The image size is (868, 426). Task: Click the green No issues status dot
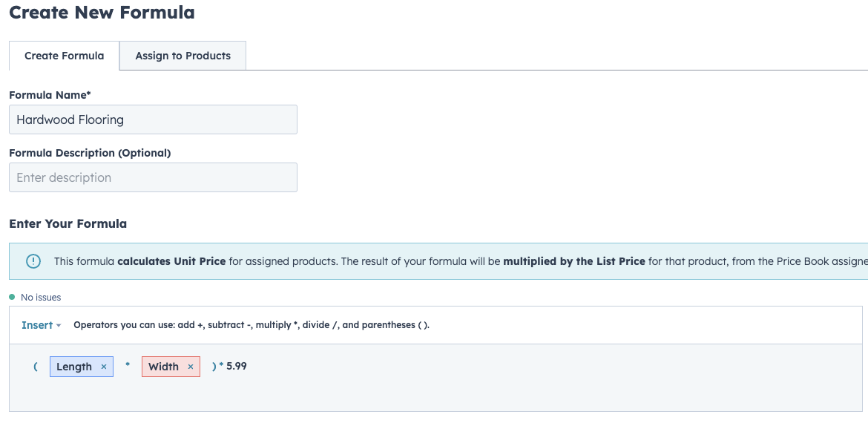[13, 298]
